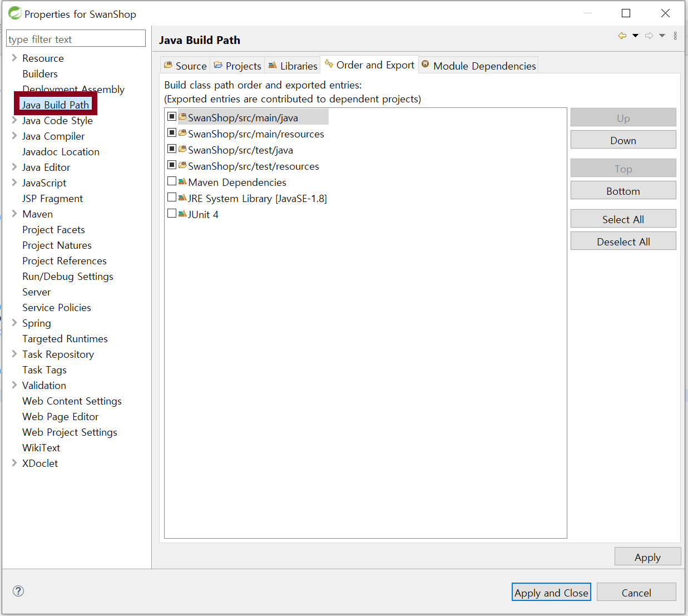Click the JRE System Library icon
Viewport: 688px width, 616px height.
pyautogui.click(x=182, y=198)
